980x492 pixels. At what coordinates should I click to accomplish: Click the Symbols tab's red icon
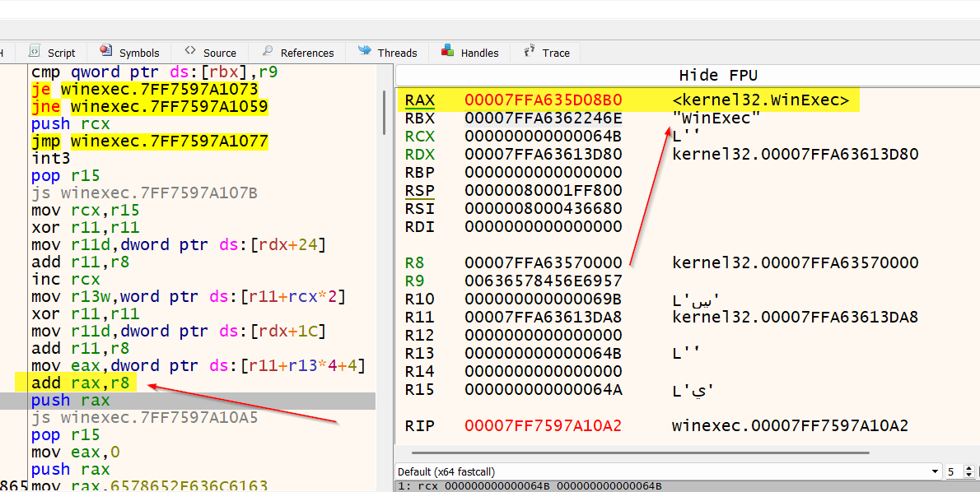click(105, 52)
